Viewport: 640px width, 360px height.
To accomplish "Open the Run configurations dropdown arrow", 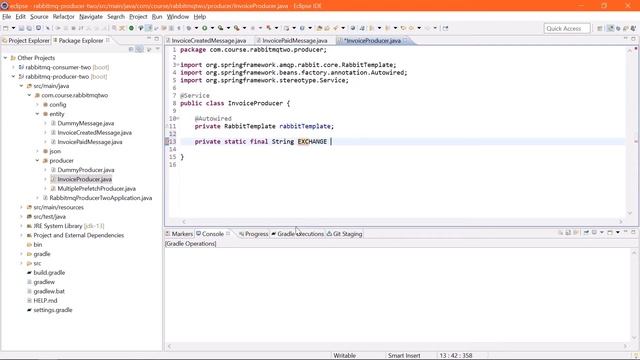I will pos(212,28).
